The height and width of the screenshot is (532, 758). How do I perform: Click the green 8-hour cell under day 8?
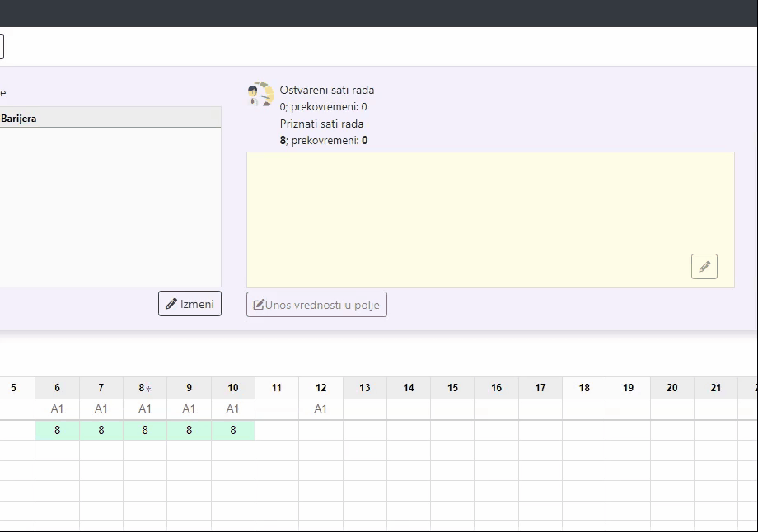click(145, 430)
